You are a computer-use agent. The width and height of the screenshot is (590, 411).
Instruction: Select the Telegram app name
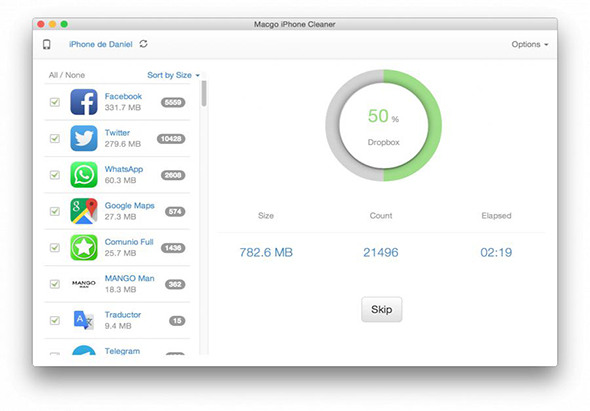tap(122, 351)
